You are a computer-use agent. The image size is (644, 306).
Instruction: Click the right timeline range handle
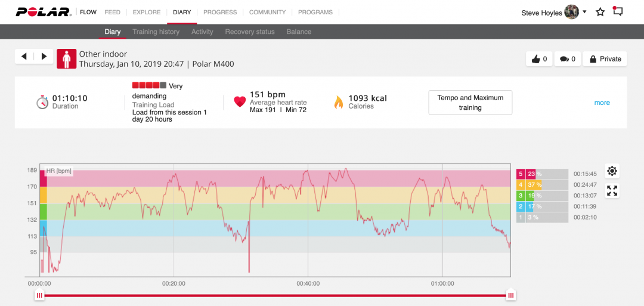510,295
